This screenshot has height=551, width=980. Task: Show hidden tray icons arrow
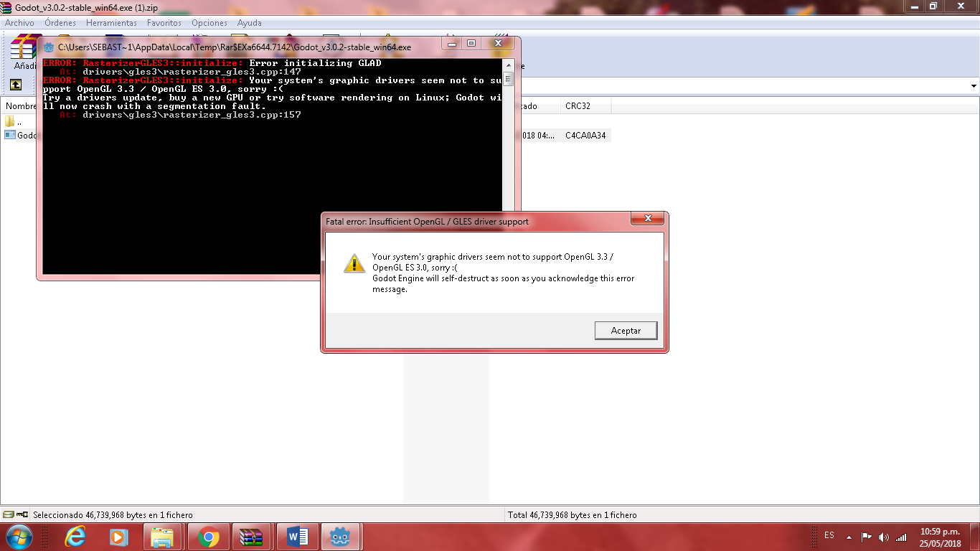(849, 537)
